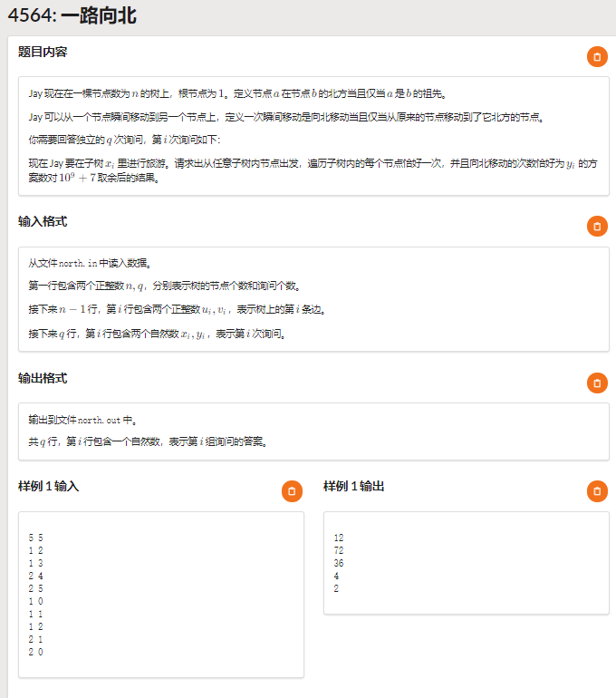Click the 题目内容 section heading
Screen dimensions: 616x698
[x=43, y=52]
